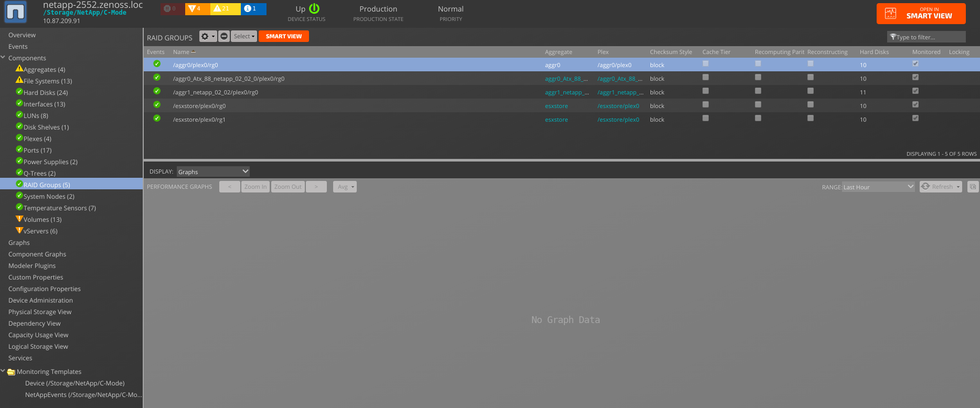
Task: Click the critical events count badge
Action: [x=173, y=8]
